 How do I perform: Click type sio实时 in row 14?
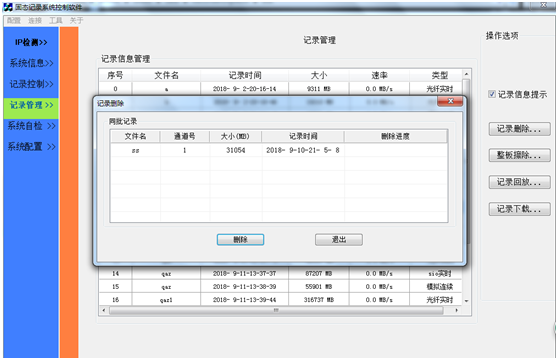[x=440, y=274]
